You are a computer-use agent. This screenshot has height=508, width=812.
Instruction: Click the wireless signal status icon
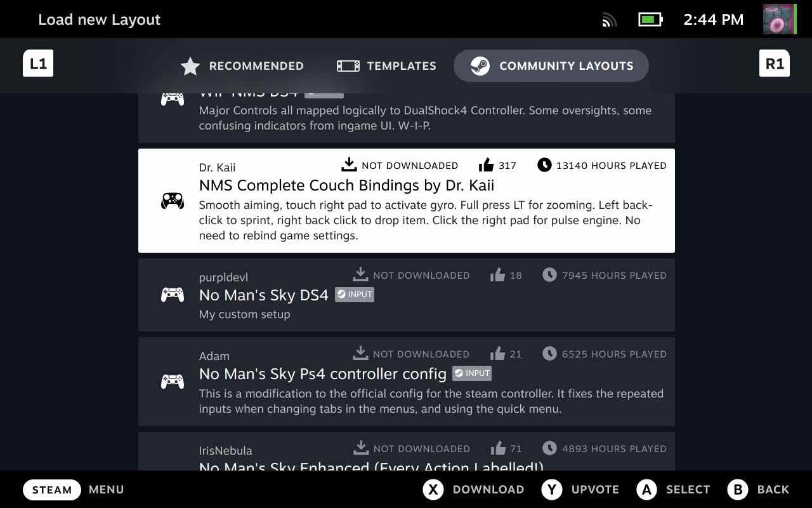[x=609, y=20]
